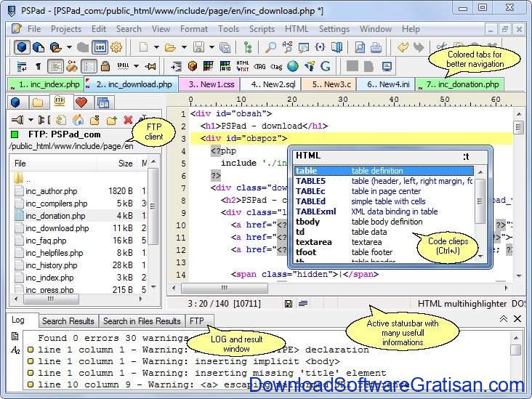The width and height of the screenshot is (532, 399).
Task: Switch to the New2.sql tab
Action: coord(270,84)
